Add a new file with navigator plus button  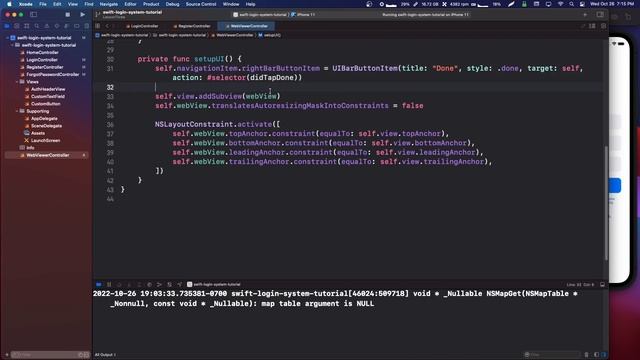pyautogui.click(x=7, y=355)
